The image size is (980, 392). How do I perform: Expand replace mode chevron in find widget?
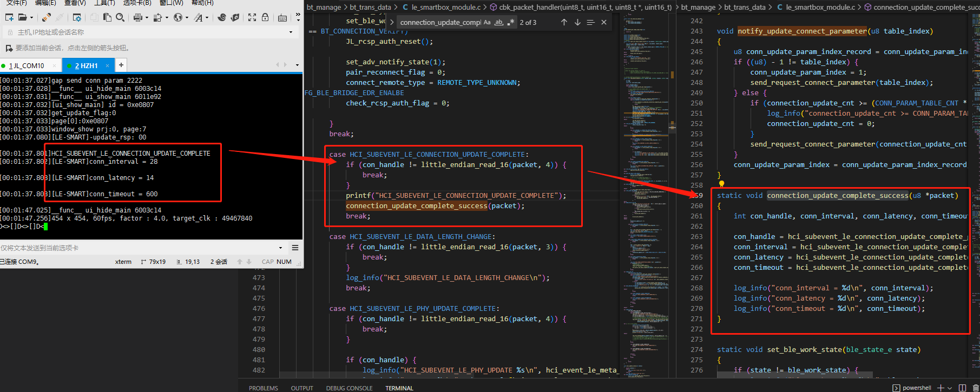391,22
